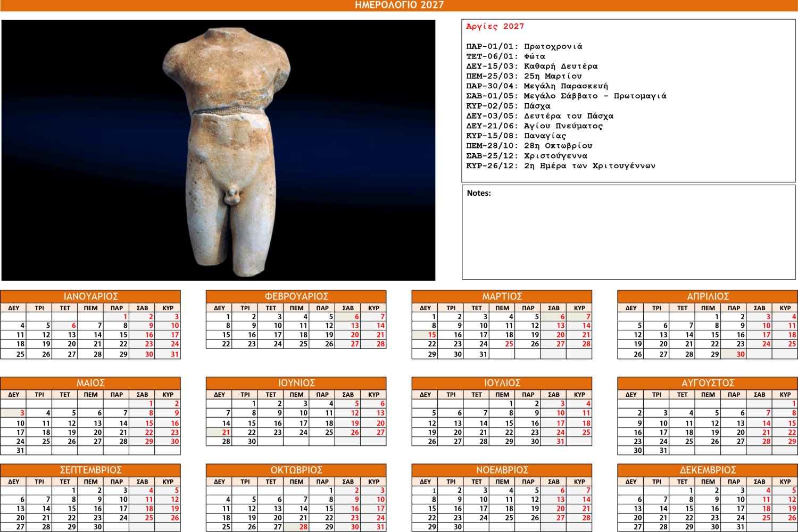Image resolution: width=798 pixels, height=532 pixels.
Task: Select day 28 in the ΟΚΤΩΒΡΙΟΣ grid
Action: coord(297,527)
